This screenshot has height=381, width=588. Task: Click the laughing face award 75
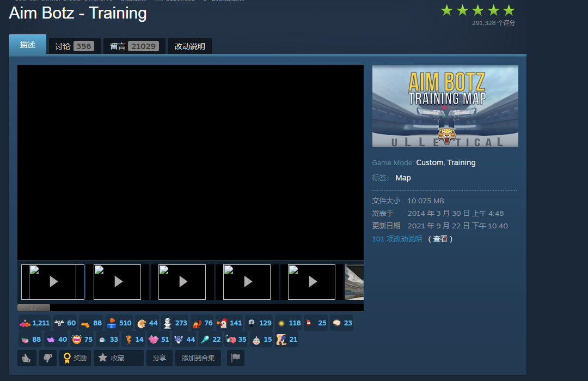(82, 340)
